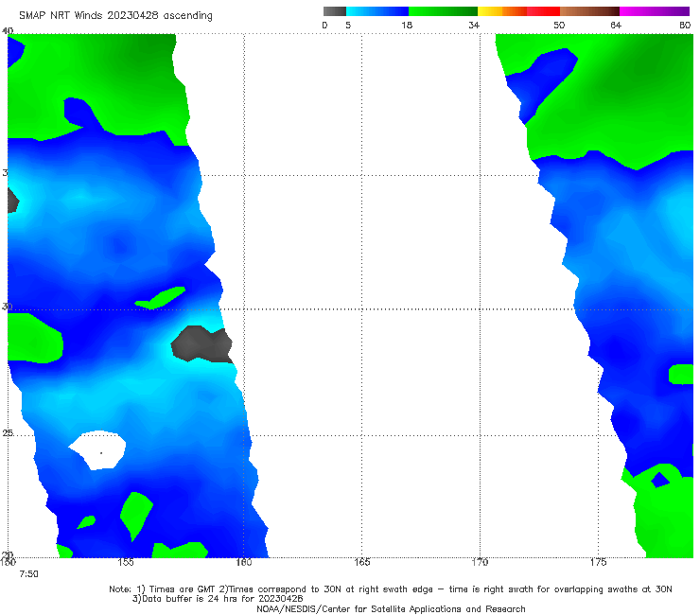Click the longitude axis label '165'
The image size is (700, 615).
click(361, 562)
